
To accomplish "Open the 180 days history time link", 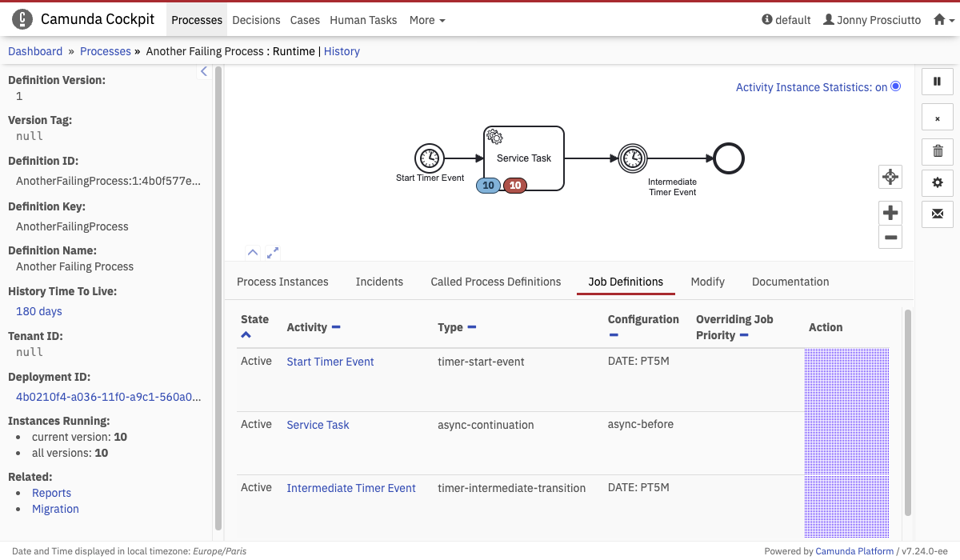I will click(x=39, y=311).
